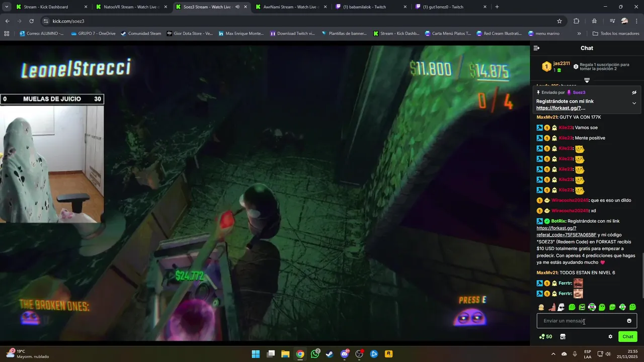644x362 pixels.
Task: Open chat settings gear icon
Action: coord(610,337)
